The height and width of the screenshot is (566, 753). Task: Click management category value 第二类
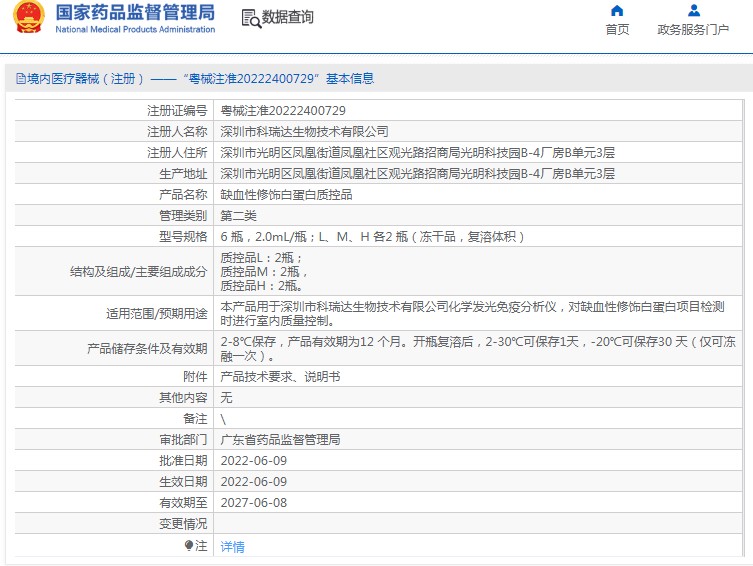[x=239, y=216]
